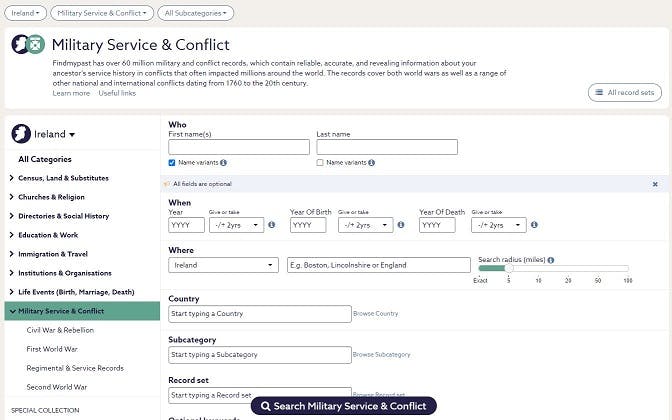Click the Useful links link
The width and height of the screenshot is (672, 420).
(x=117, y=93)
